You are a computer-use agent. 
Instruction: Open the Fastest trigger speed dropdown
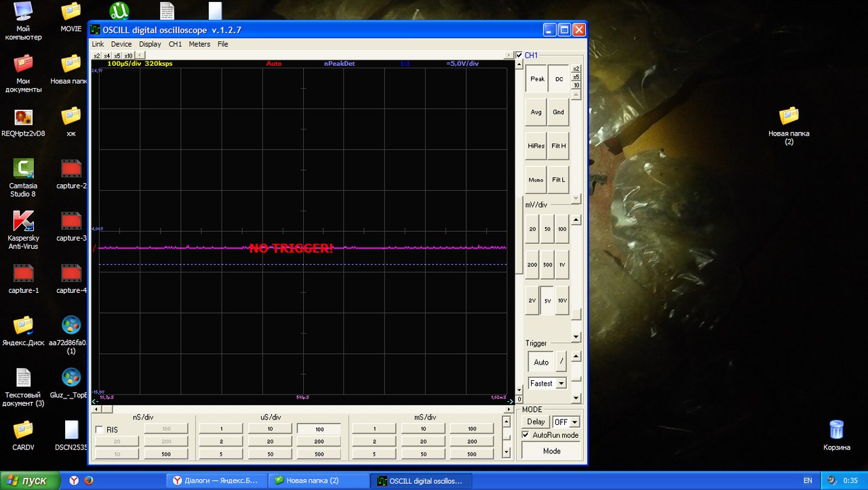pos(561,384)
